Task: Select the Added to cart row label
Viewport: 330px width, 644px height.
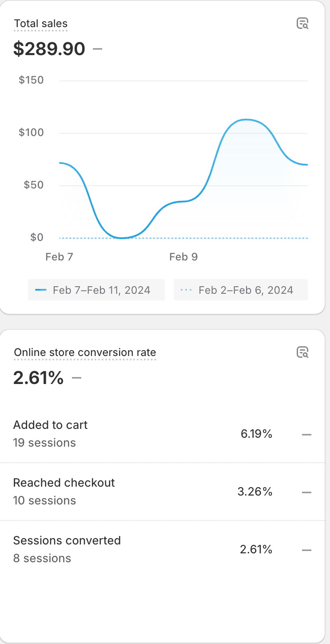Action: point(51,425)
